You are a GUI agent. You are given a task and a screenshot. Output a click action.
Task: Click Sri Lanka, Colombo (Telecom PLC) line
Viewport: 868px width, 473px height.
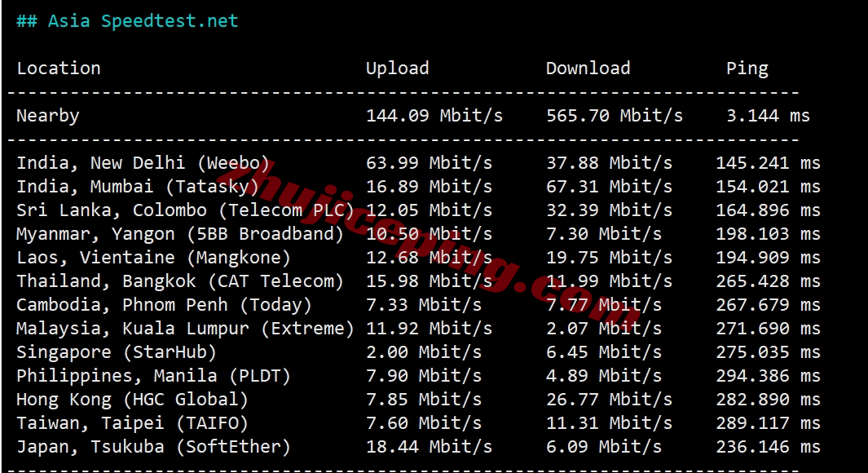pyautogui.click(x=418, y=210)
